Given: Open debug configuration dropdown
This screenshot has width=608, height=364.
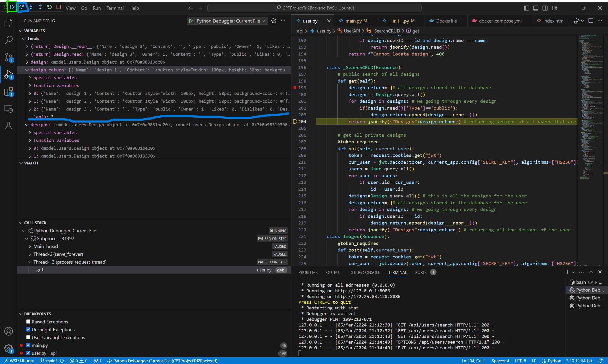Looking at the screenshot, I should [231, 21].
